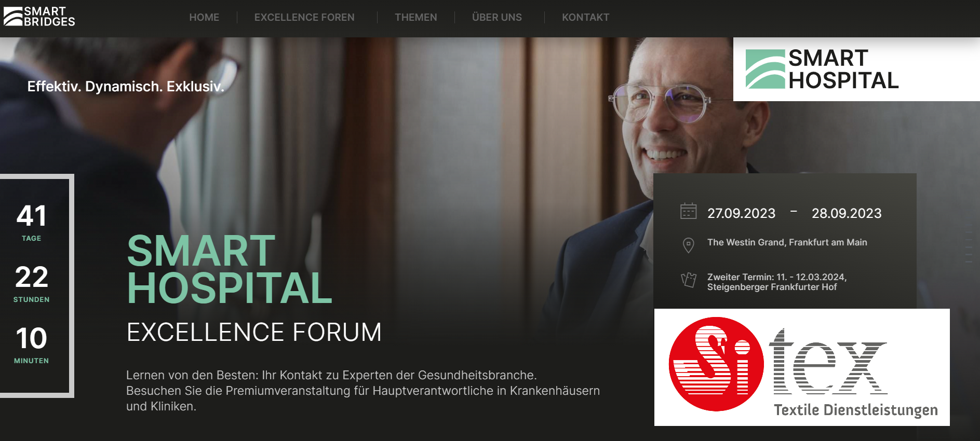The width and height of the screenshot is (980, 441).
Task: Click the Zweiter Termin Steigenberger text
Action: tap(776, 282)
